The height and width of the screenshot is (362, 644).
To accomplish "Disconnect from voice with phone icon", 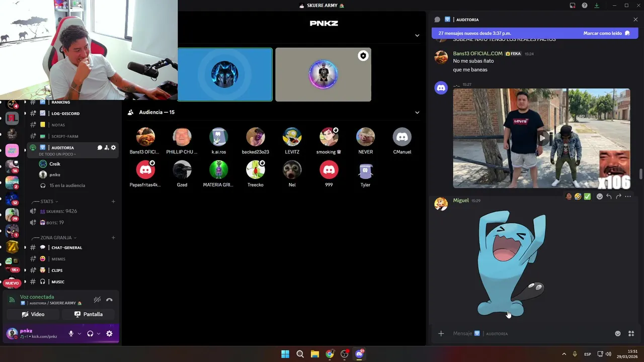I will [109, 300].
